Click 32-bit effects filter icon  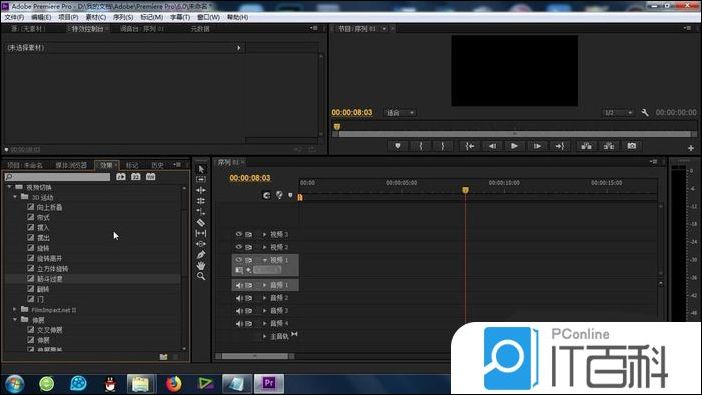136,177
